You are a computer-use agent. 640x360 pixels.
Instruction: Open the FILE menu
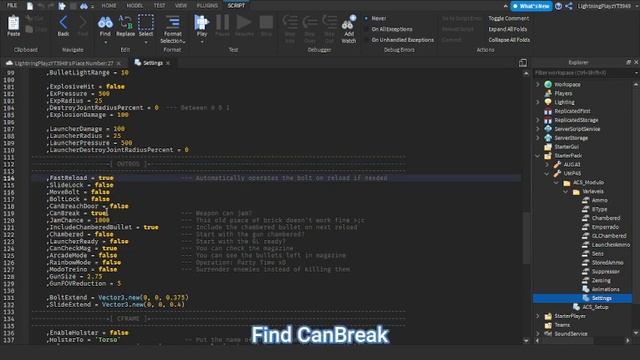(x=12, y=6)
